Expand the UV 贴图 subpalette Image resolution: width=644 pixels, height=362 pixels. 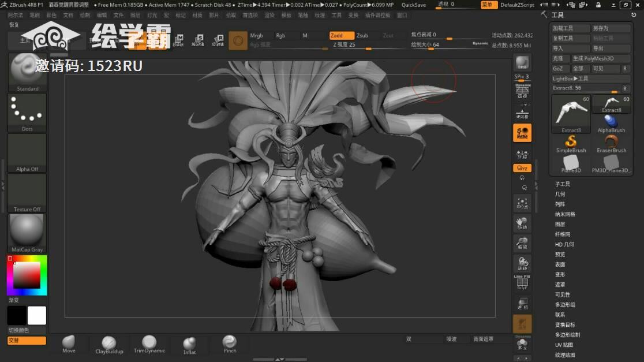564,345
